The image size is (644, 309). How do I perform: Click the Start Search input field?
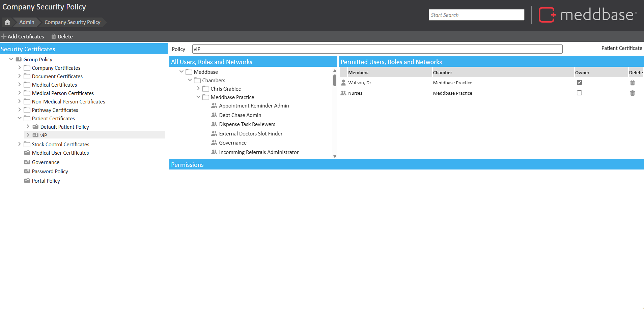pyautogui.click(x=476, y=15)
